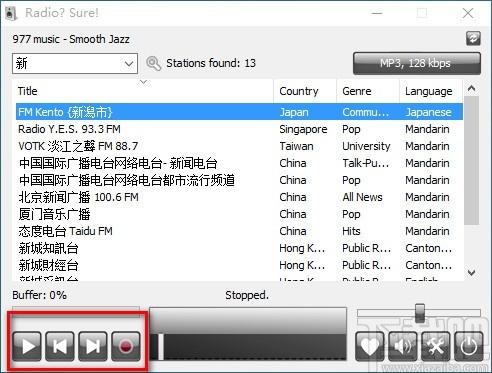Select Radio Y.E.S. 93.3 FM station
The height and width of the screenshot is (373, 492).
tap(239, 129)
